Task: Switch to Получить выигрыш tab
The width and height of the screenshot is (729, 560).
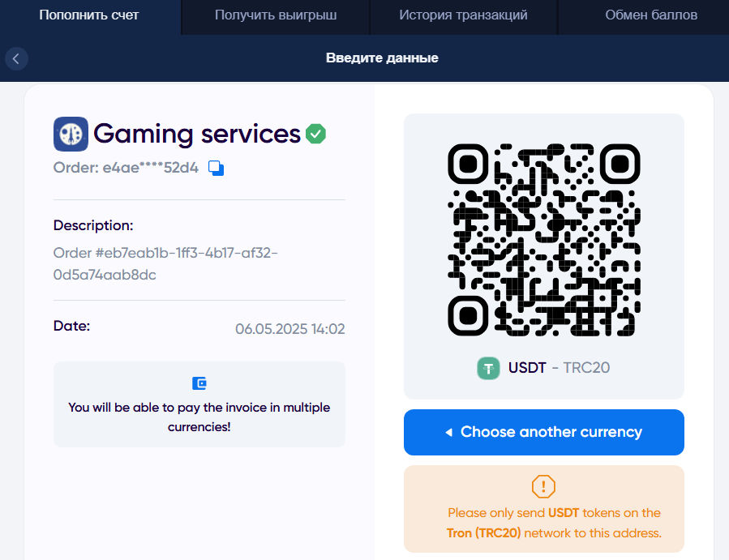Action: (x=276, y=15)
